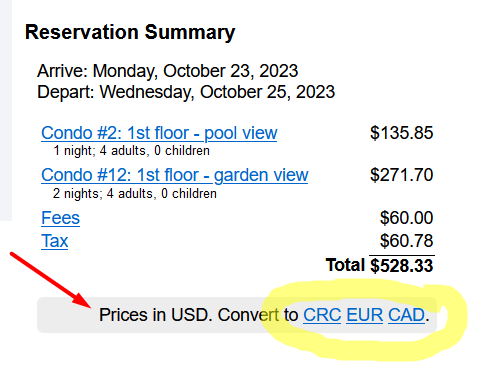484x372 pixels.
Task: Click the '1 night; 4 adults' details text
Action: click(132, 151)
